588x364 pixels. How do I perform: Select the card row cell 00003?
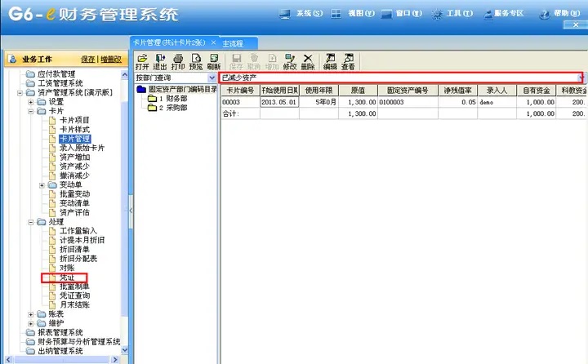click(240, 102)
